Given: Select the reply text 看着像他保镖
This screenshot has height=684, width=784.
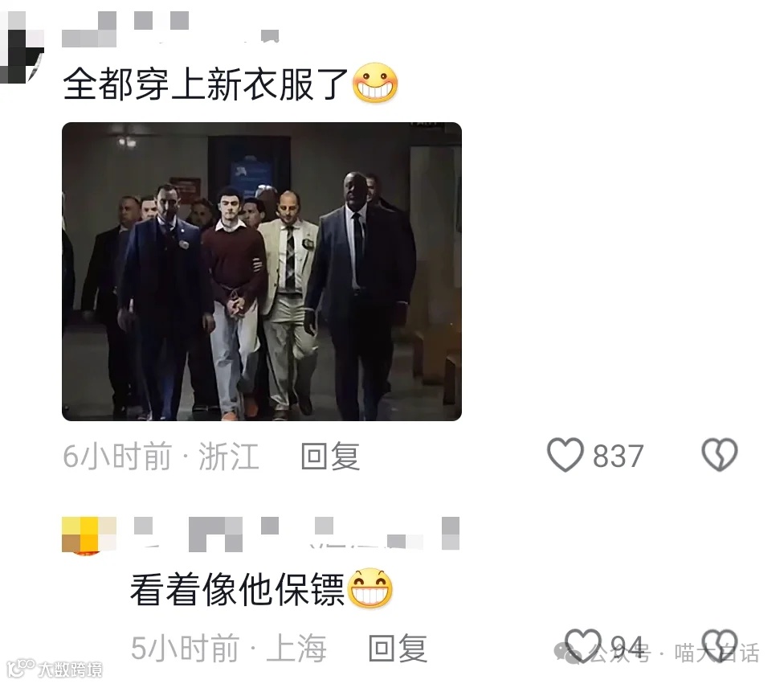Looking at the screenshot, I should 238,589.
